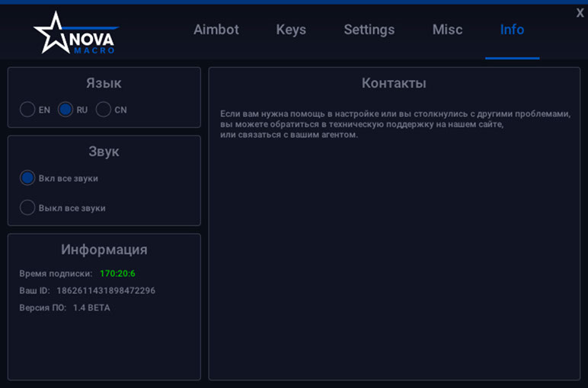Click the Звук section heading

(104, 151)
